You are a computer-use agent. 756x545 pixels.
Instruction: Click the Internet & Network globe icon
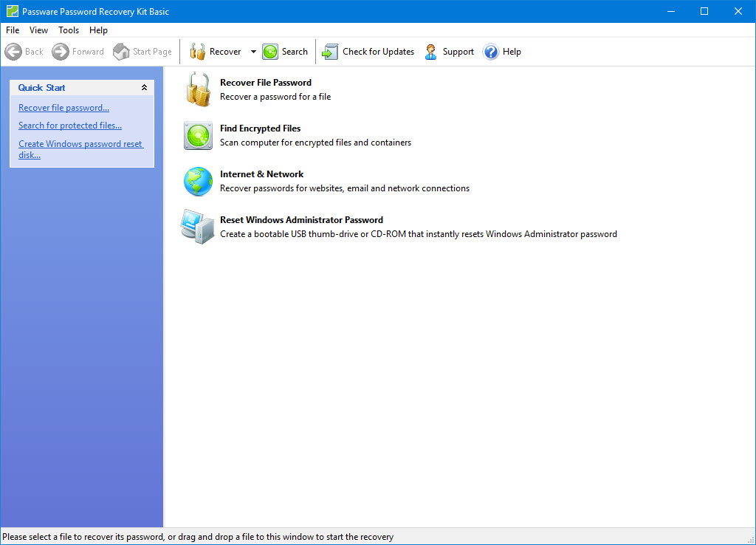tap(198, 182)
